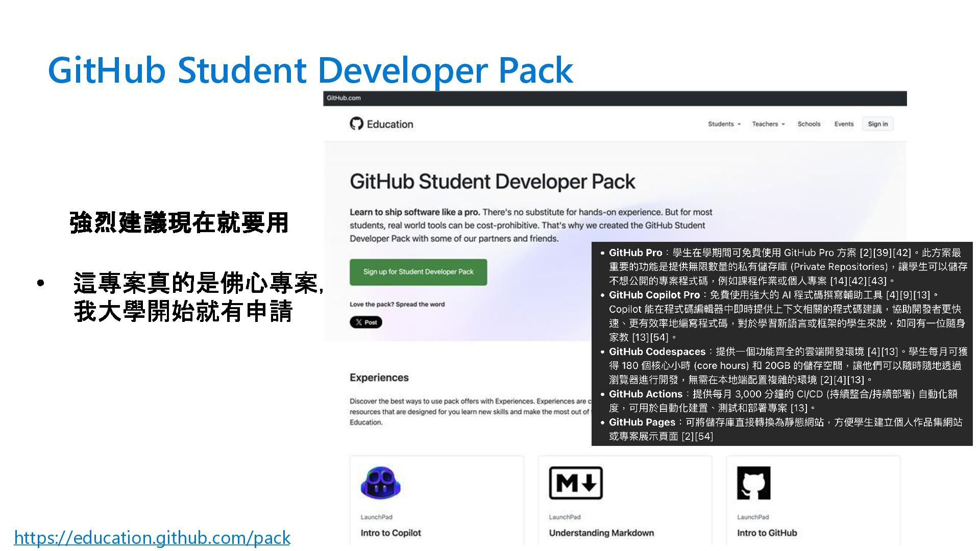Click Sign up for Student Developer Pack
This screenshot has height=551, width=980.
click(418, 272)
